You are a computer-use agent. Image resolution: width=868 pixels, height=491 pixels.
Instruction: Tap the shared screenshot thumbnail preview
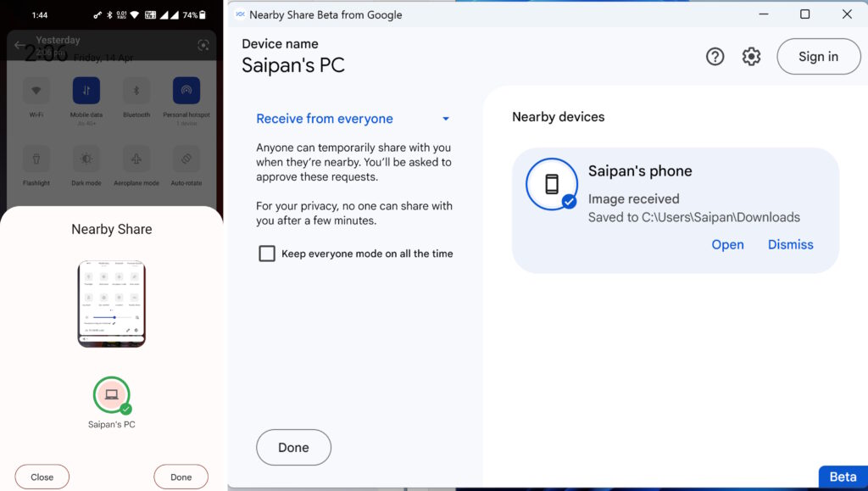pos(111,304)
